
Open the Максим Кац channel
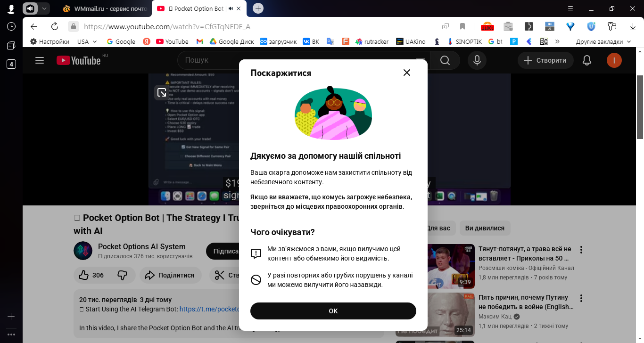(495, 316)
